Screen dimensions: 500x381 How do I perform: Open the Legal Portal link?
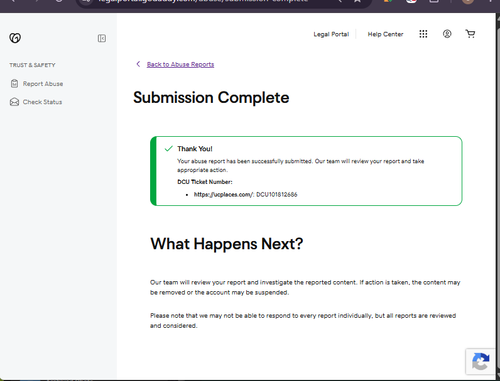[x=331, y=34]
